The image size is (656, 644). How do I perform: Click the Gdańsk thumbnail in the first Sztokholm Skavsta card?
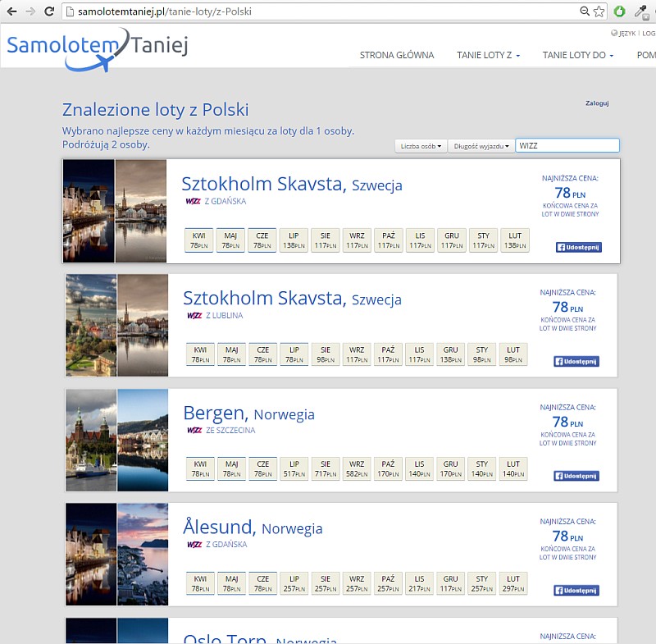click(x=89, y=211)
